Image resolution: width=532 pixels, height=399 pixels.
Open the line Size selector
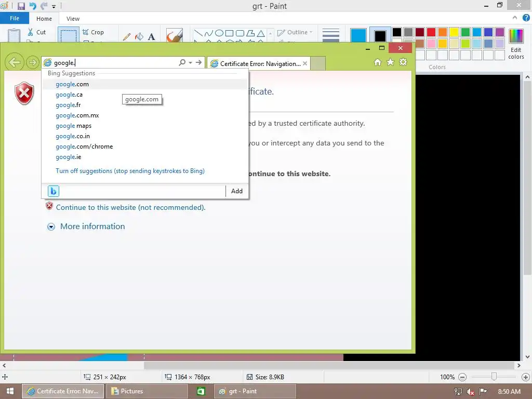coord(331,35)
